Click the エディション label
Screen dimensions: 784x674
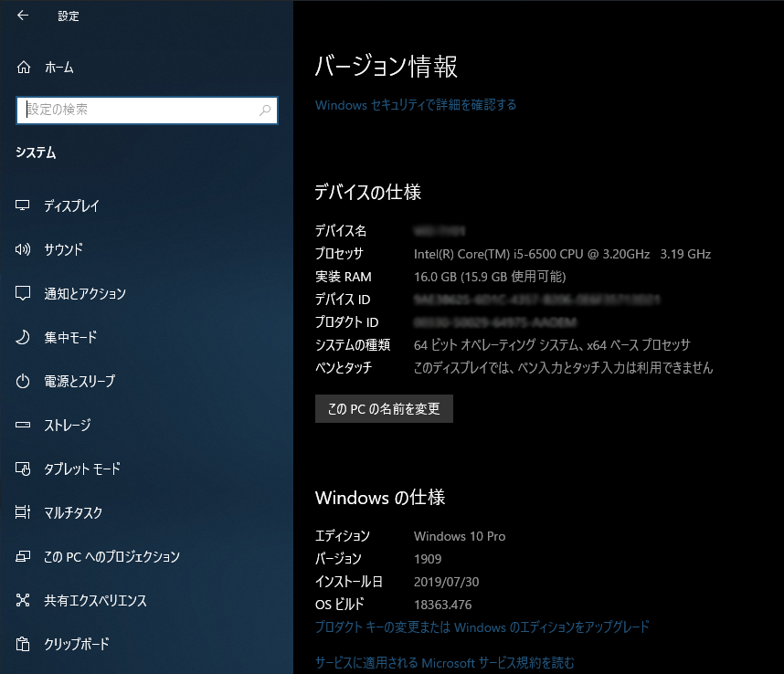coord(342,536)
